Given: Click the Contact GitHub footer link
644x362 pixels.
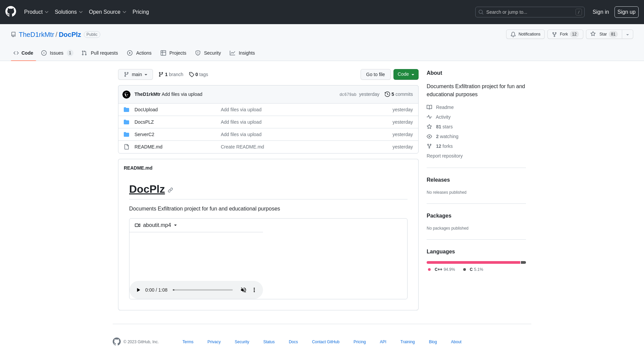Looking at the screenshot, I should coord(326,342).
